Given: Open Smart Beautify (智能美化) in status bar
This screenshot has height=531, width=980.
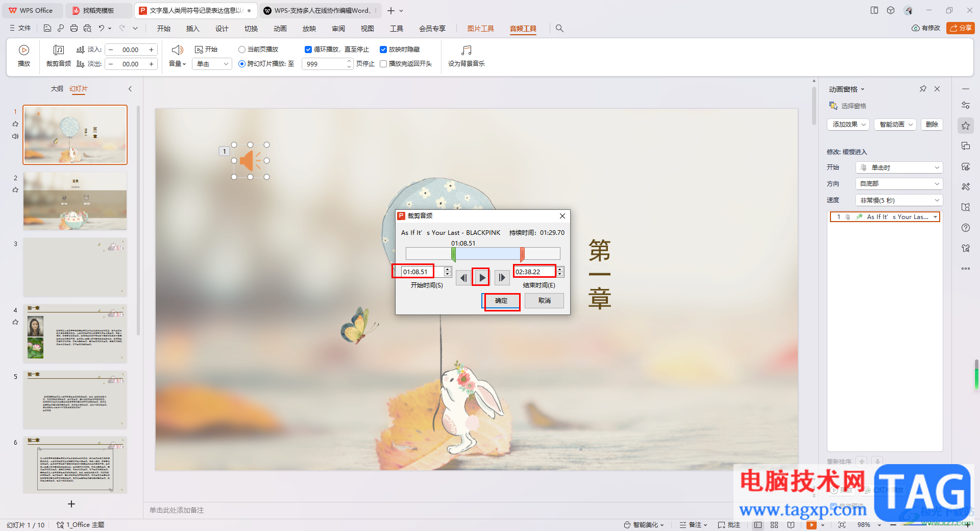Looking at the screenshot, I should pyautogui.click(x=643, y=525).
